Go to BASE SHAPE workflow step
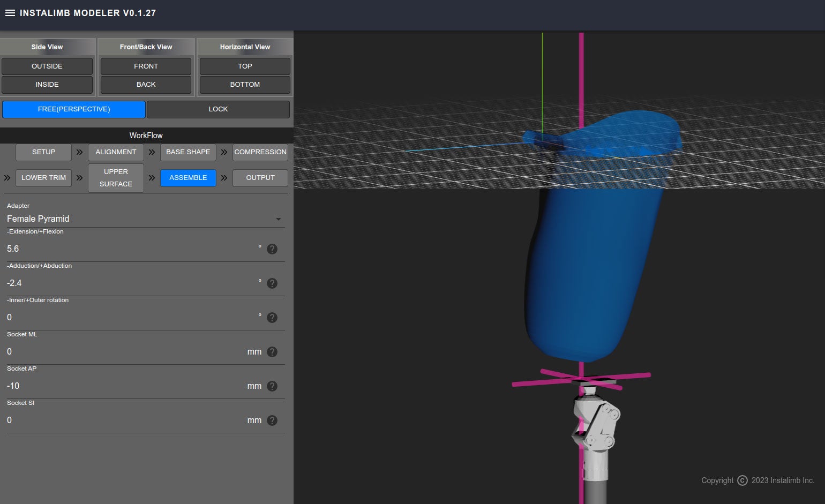825x504 pixels. tap(188, 152)
